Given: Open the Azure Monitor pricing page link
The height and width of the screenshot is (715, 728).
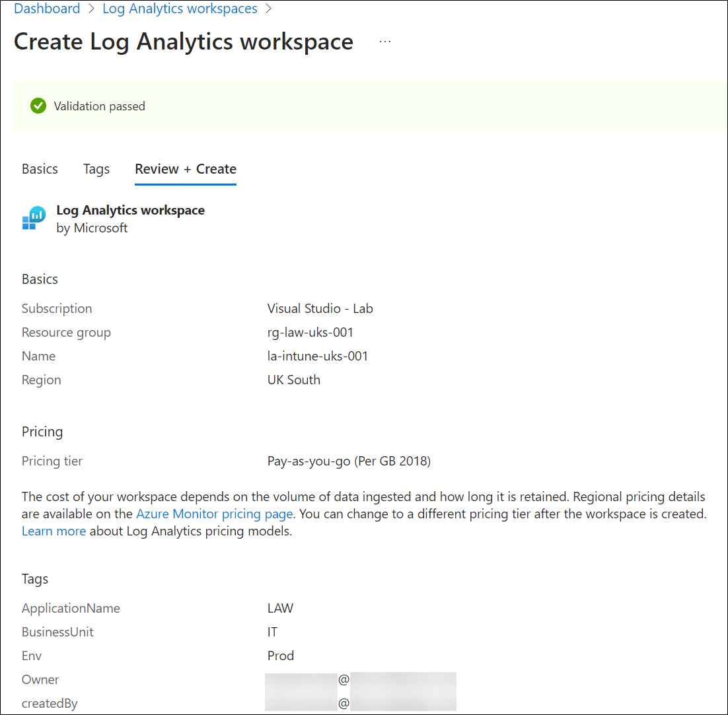Looking at the screenshot, I should (215, 514).
